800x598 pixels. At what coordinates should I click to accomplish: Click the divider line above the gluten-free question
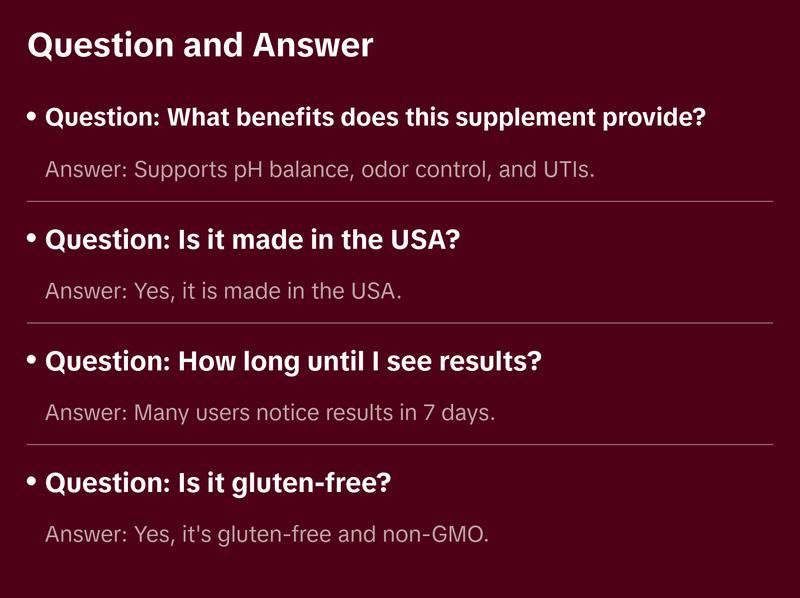coord(400,444)
